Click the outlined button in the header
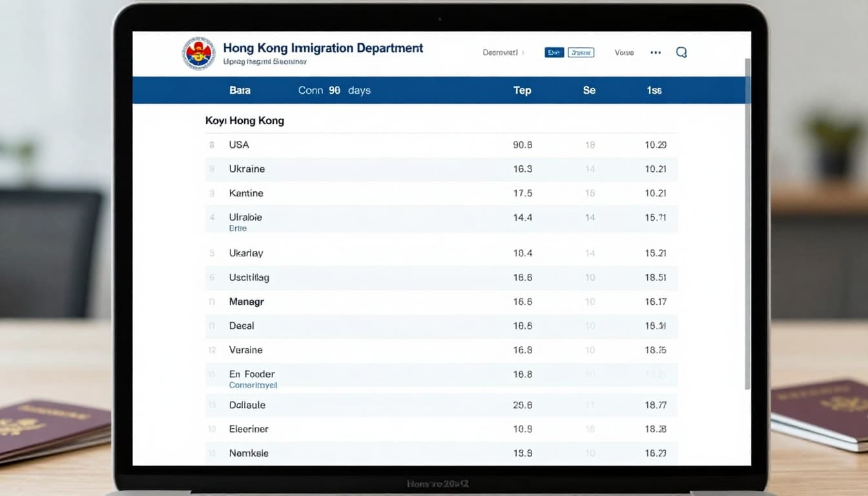868x496 pixels. coord(581,53)
